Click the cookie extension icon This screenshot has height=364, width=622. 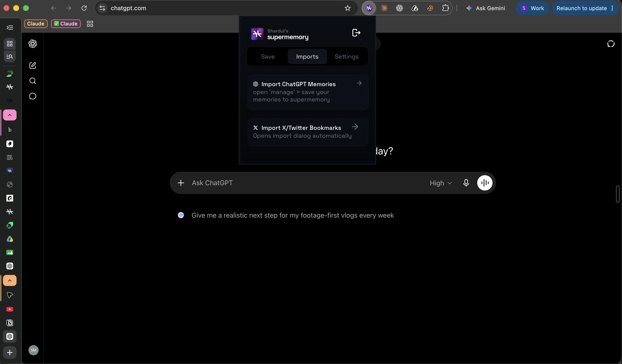[430, 8]
